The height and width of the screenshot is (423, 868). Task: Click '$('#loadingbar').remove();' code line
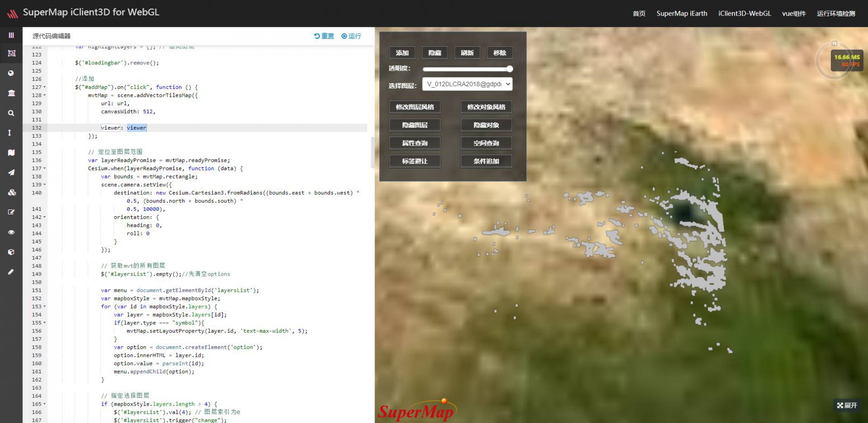(117, 63)
